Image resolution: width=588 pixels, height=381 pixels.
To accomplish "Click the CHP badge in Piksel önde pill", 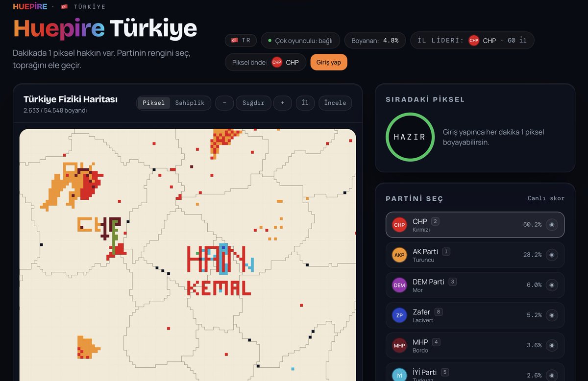I will tap(277, 62).
